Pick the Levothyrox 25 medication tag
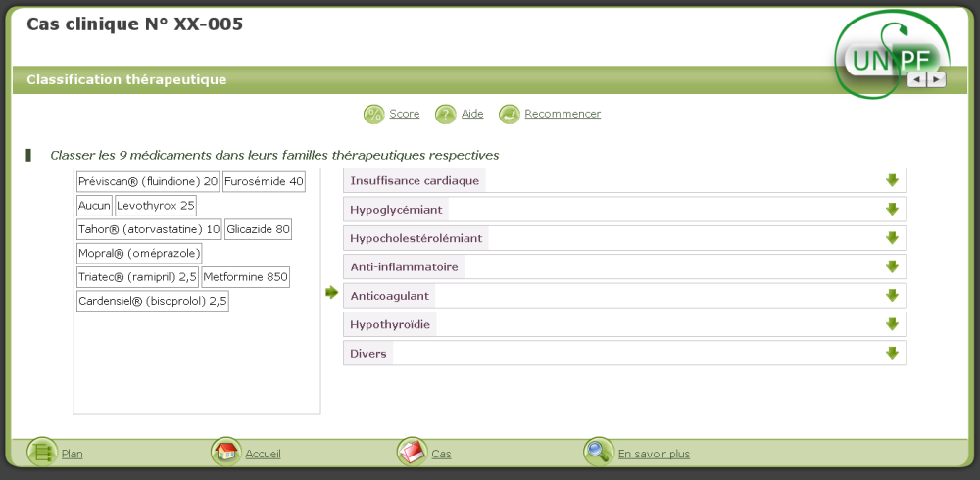Viewport: 980px width, 480px height. (156, 206)
